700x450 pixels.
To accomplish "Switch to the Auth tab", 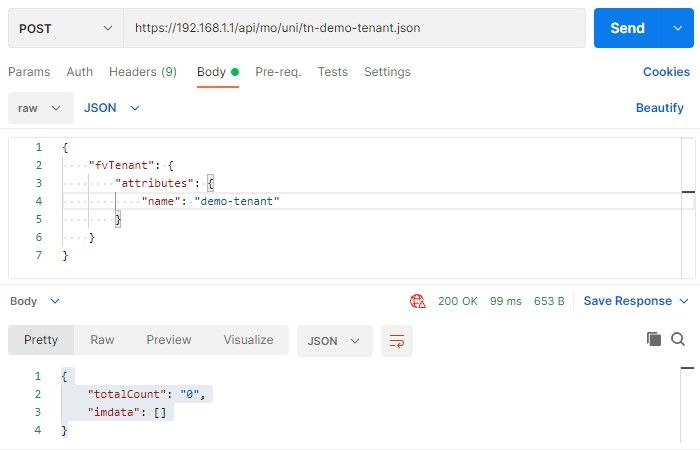I will point(79,72).
